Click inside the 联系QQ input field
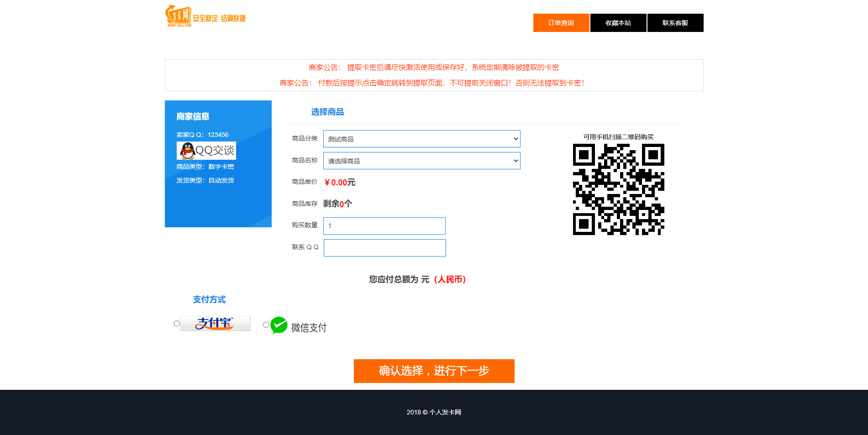 click(x=384, y=247)
